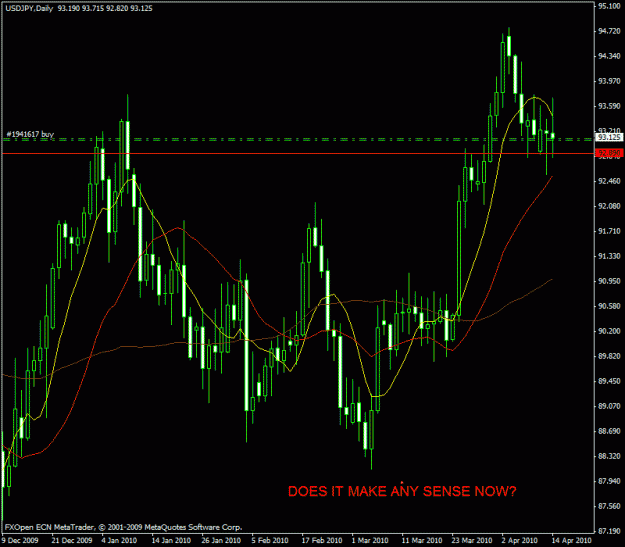Click the 2 Apr 2010 date label
Viewport: 625px width, 547px height.
coord(520,541)
